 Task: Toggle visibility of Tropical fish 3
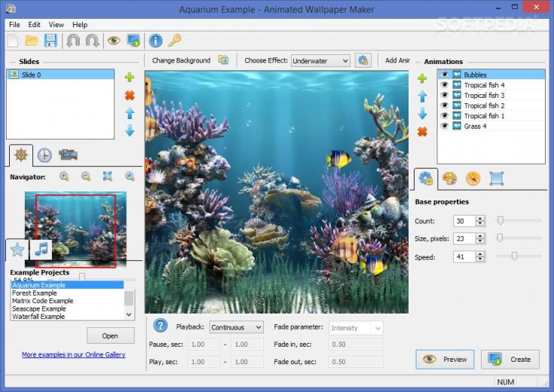445,95
